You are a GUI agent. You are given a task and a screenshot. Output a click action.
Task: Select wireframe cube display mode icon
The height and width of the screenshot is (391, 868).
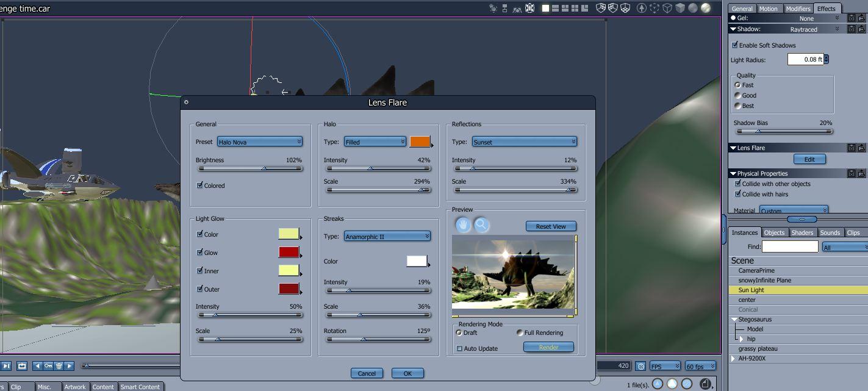click(x=667, y=8)
